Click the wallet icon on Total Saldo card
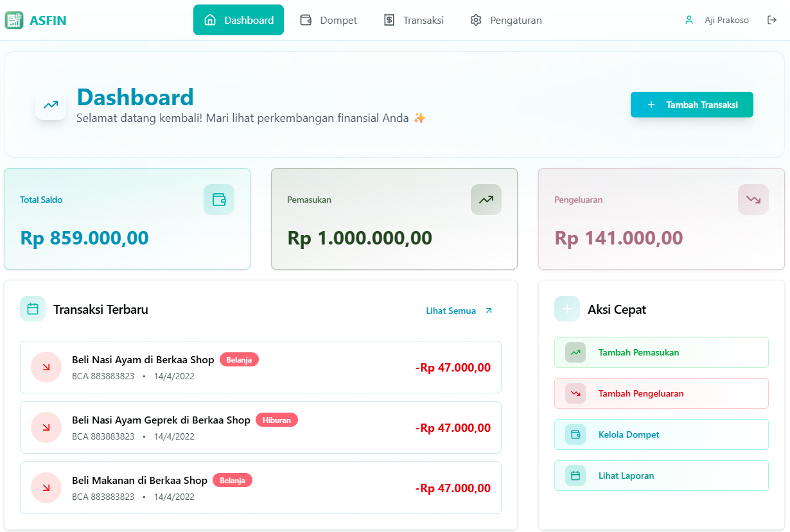790x532 pixels. (219, 200)
